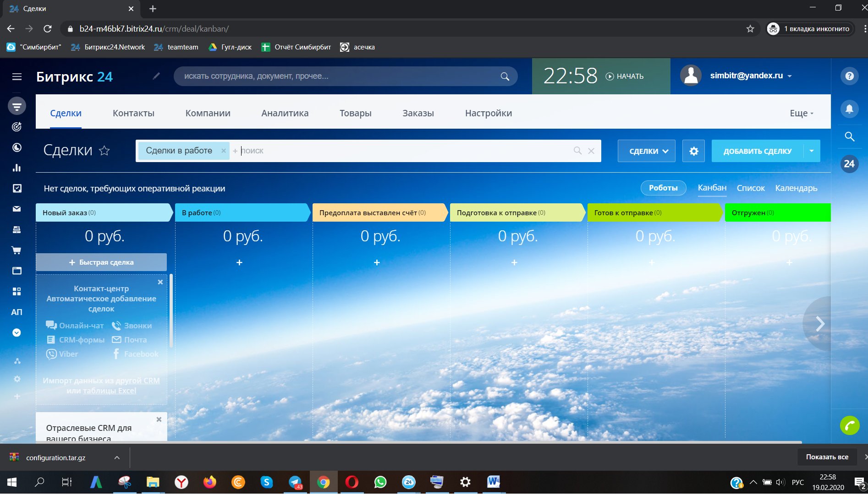868x495 pixels.
Task: Start the workday with НАЧАТЬ
Action: (625, 76)
